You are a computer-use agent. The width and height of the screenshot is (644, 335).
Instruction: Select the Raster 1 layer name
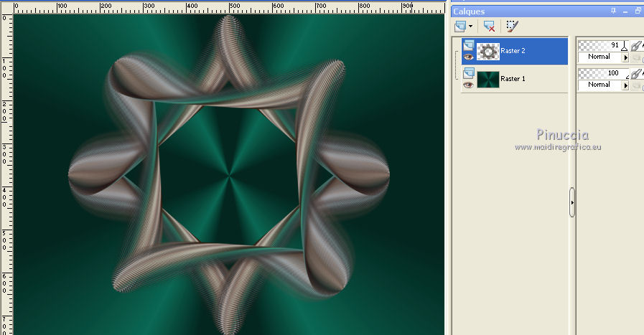click(513, 79)
